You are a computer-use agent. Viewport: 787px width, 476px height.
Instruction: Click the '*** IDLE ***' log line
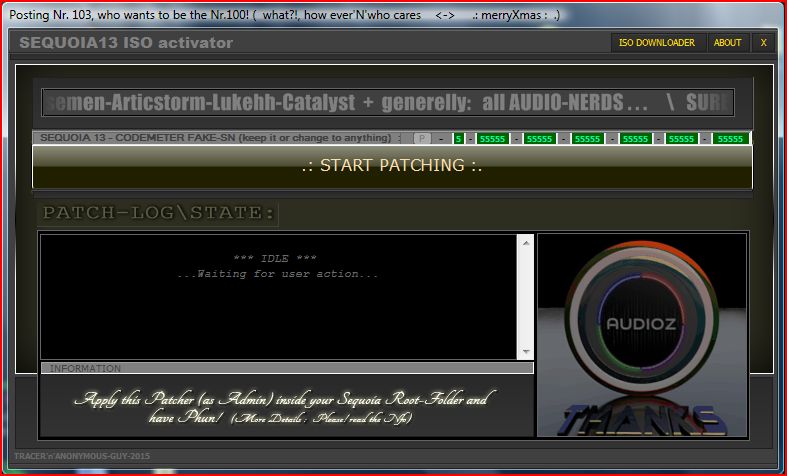[275, 259]
